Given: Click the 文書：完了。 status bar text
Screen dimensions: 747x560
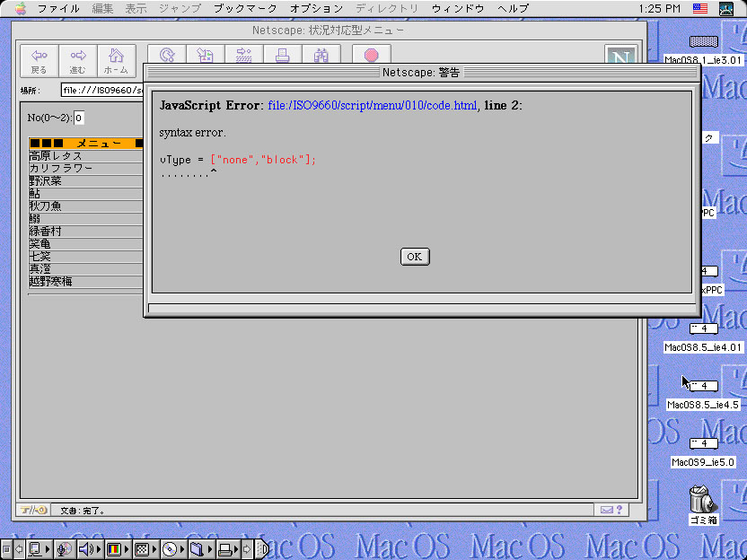Looking at the screenshot, I should tap(83, 511).
